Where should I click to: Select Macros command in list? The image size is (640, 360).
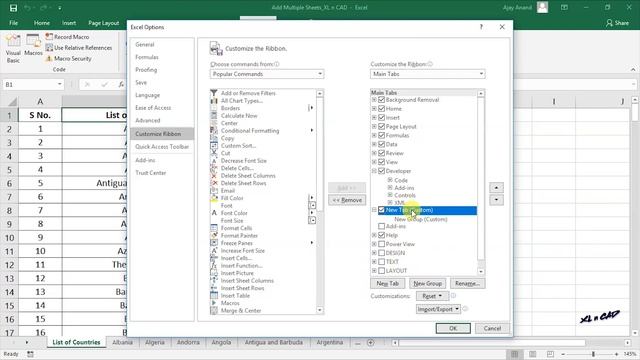(x=230, y=303)
